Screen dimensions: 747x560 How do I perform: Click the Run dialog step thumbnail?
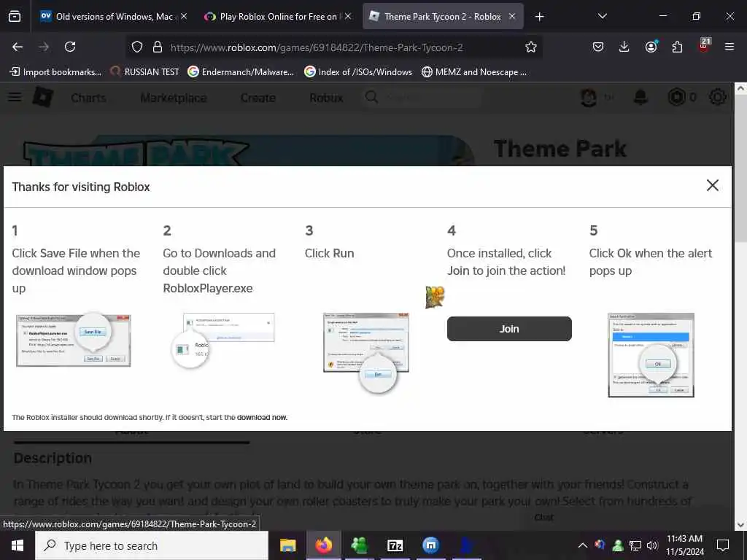[x=366, y=352]
